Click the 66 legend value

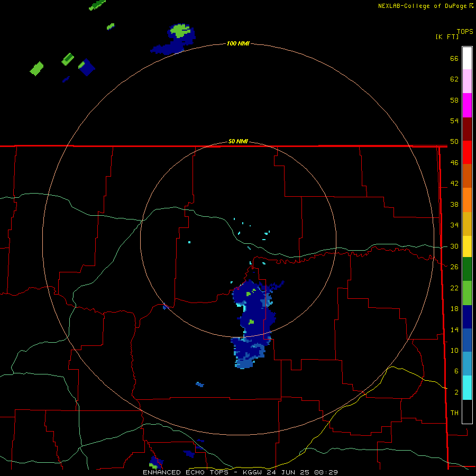coord(454,58)
